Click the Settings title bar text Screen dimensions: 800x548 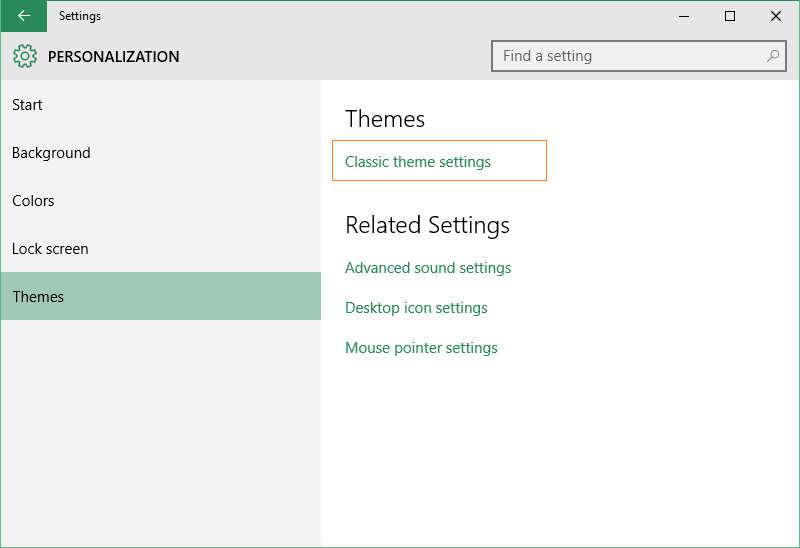coord(80,16)
